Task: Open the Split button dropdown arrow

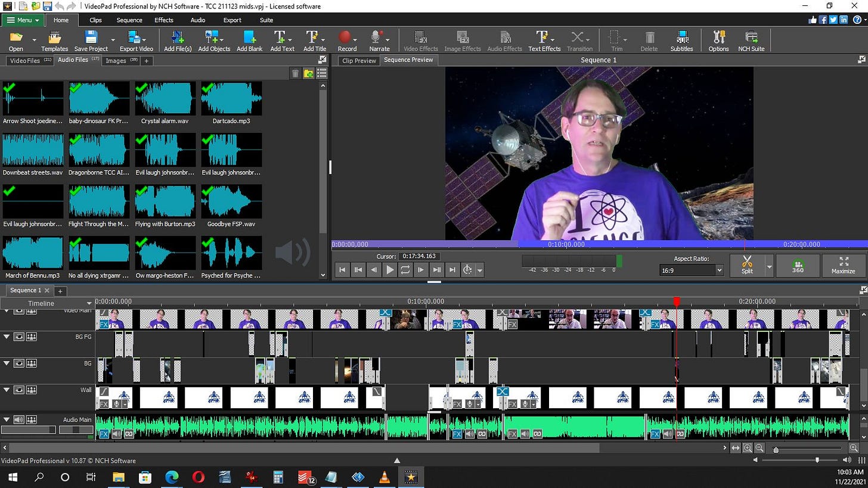Action: pos(769,266)
